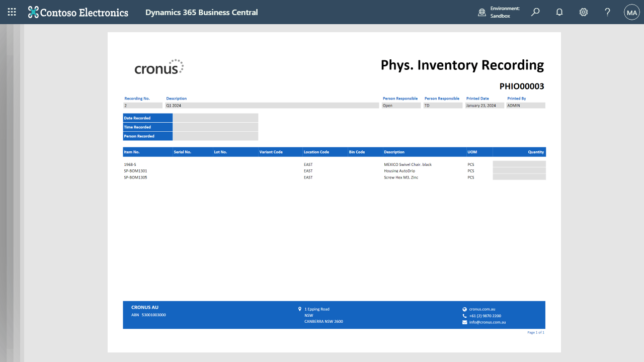Click Phys. Inventory Recording title
This screenshot has width=644, height=362.
[x=462, y=65]
